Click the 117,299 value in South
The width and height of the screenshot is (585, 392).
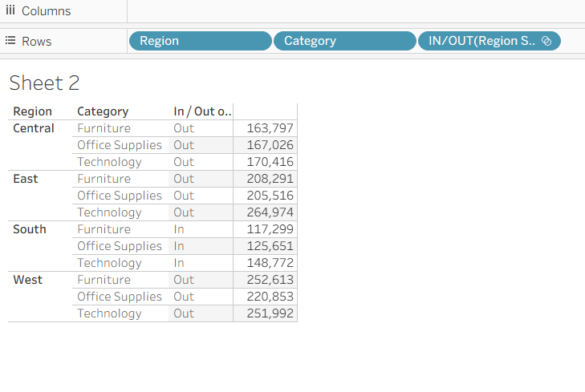point(270,229)
